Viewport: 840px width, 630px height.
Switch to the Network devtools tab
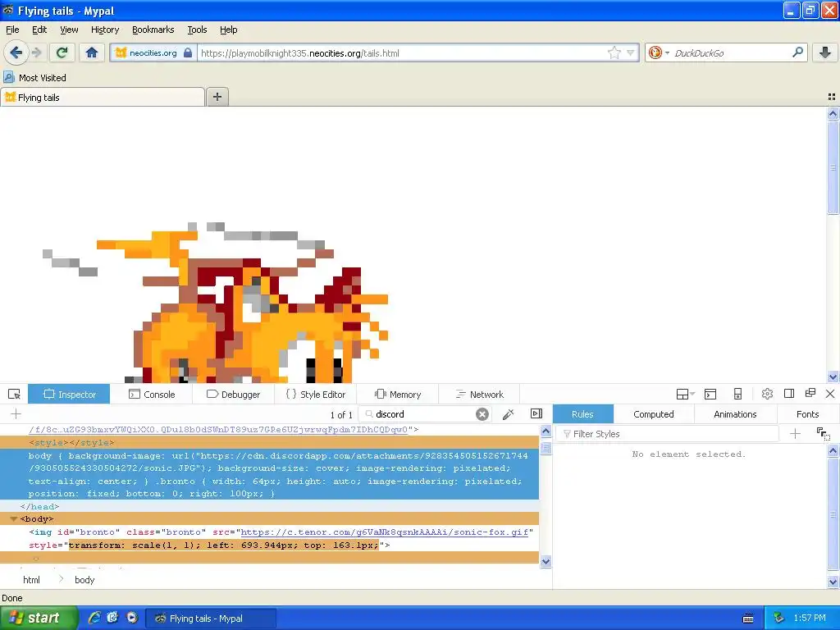(479, 395)
